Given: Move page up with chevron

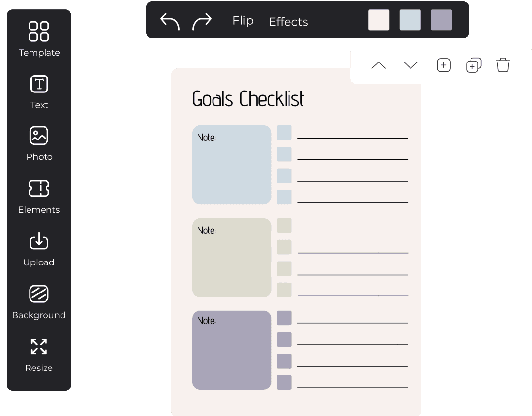Looking at the screenshot, I should point(379,65).
